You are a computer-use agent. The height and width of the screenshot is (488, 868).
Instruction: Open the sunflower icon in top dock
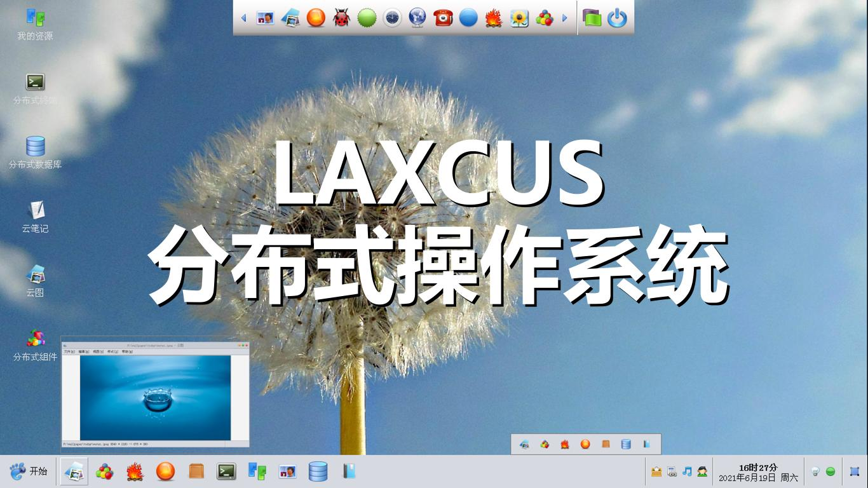[519, 18]
